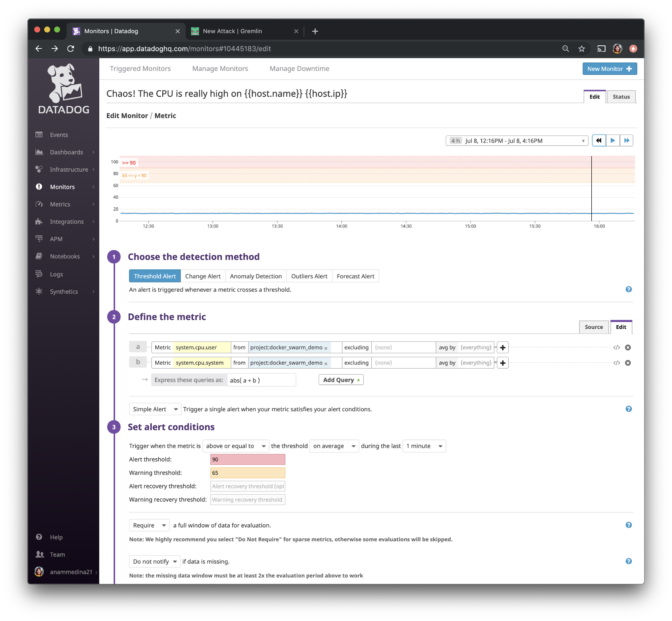Go back in the browser

(39, 49)
